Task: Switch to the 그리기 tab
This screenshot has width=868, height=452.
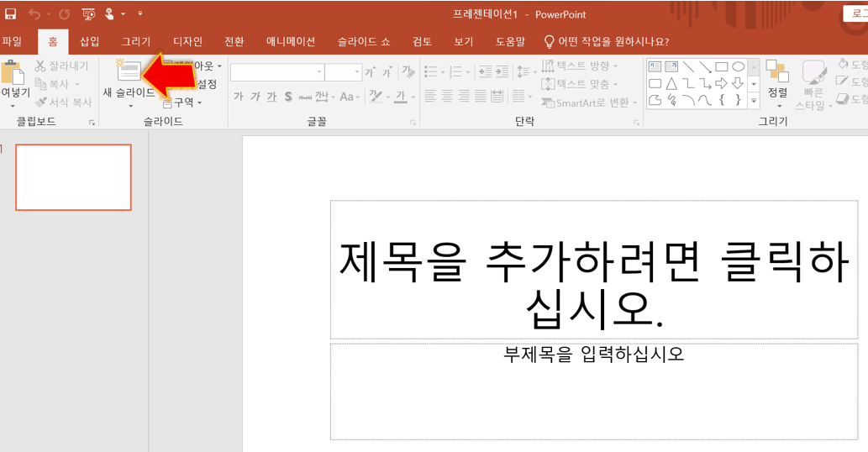Action: (135, 41)
